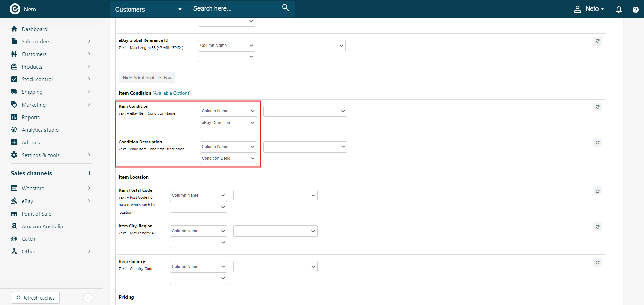Click the Neto logo icon

(15, 9)
